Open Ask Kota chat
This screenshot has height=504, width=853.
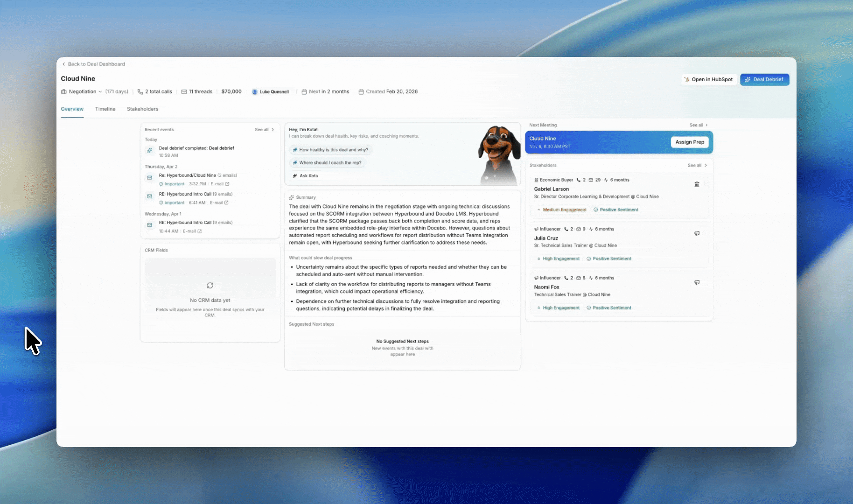point(305,176)
